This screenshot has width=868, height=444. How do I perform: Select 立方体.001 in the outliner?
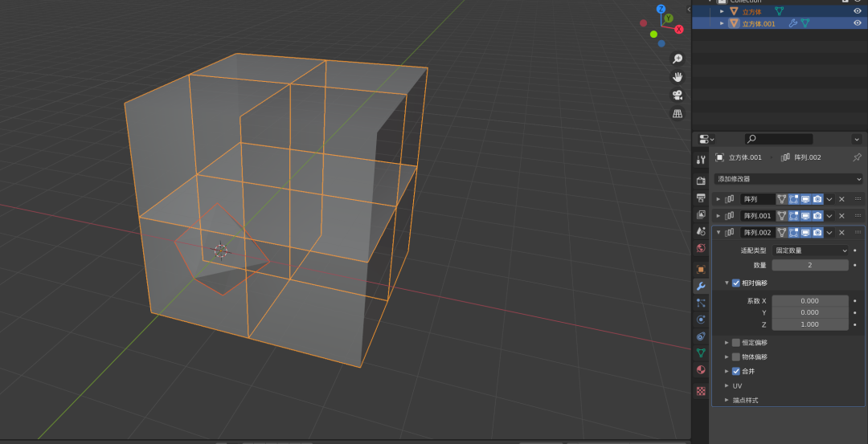759,23
